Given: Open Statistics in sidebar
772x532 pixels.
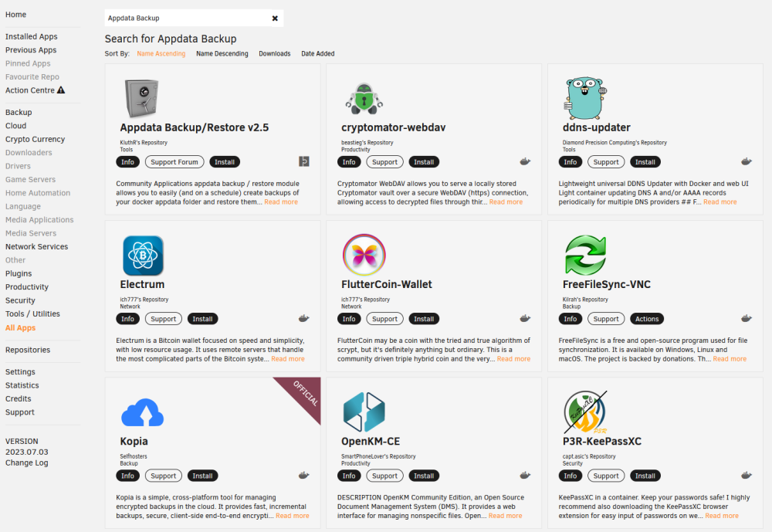Looking at the screenshot, I should 22,385.
